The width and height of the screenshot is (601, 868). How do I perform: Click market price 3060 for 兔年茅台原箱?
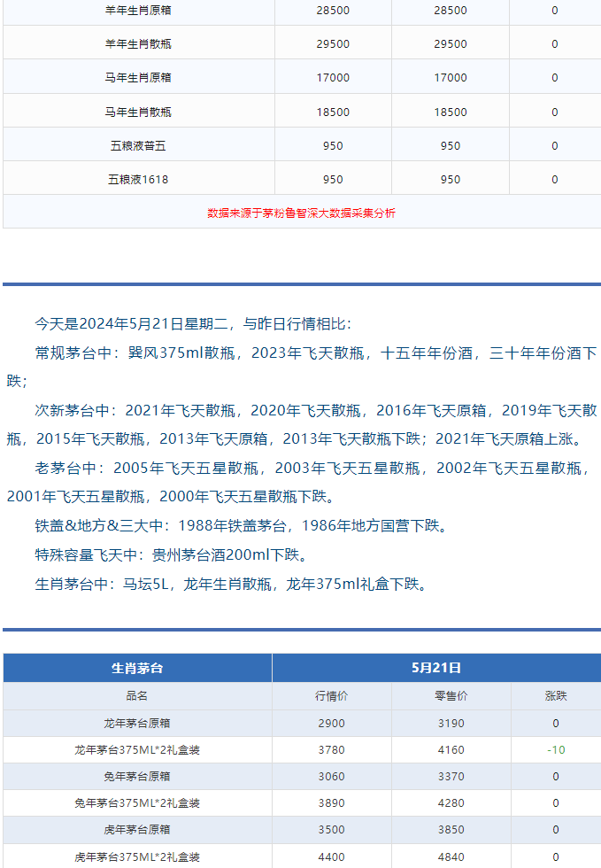[332, 776]
